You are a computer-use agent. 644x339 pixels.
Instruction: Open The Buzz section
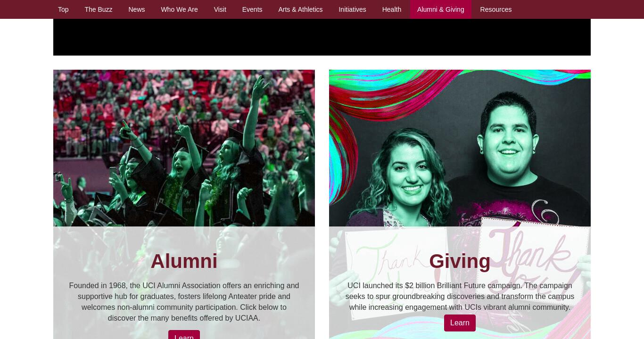(x=99, y=9)
